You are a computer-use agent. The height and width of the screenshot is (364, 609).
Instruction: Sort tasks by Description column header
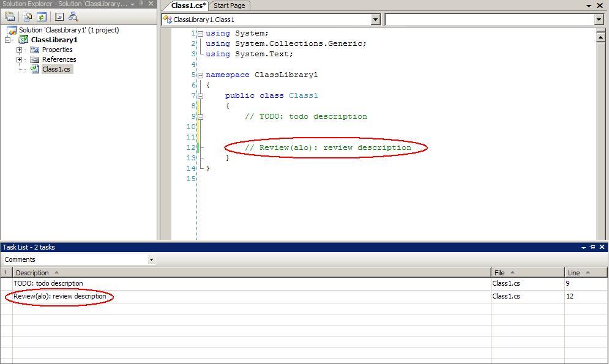[252, 272]
